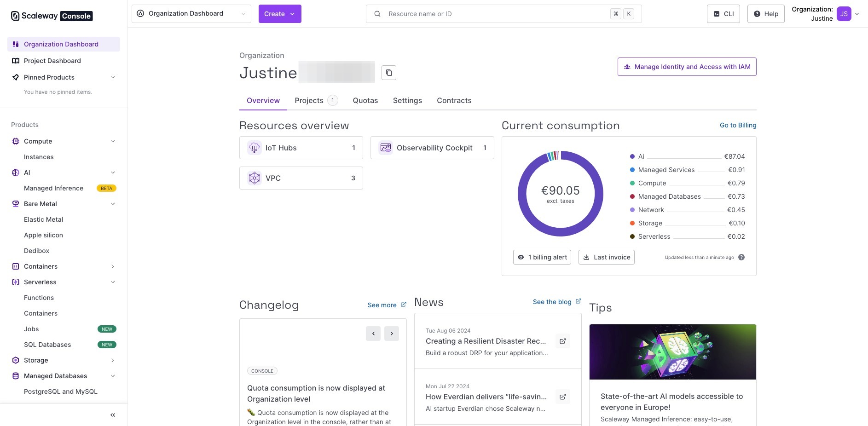This screenshot has height=426, width=868.
Task: Click the Ai purple legend dot
Action: coord(632,156)
